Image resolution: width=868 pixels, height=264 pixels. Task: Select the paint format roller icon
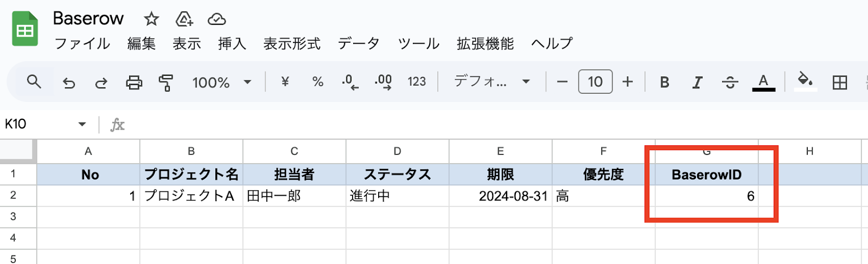click(x=166, y=82)
